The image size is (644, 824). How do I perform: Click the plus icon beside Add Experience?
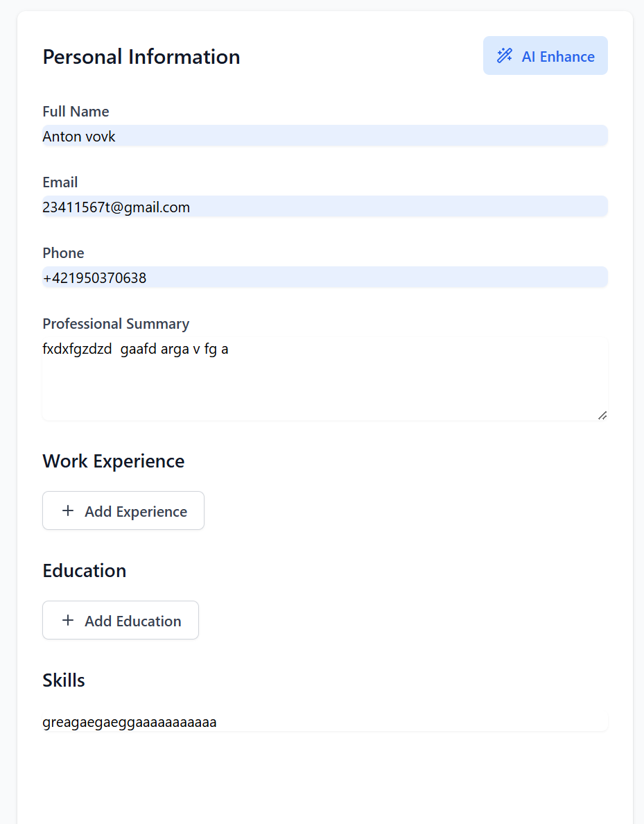(68, 511)
